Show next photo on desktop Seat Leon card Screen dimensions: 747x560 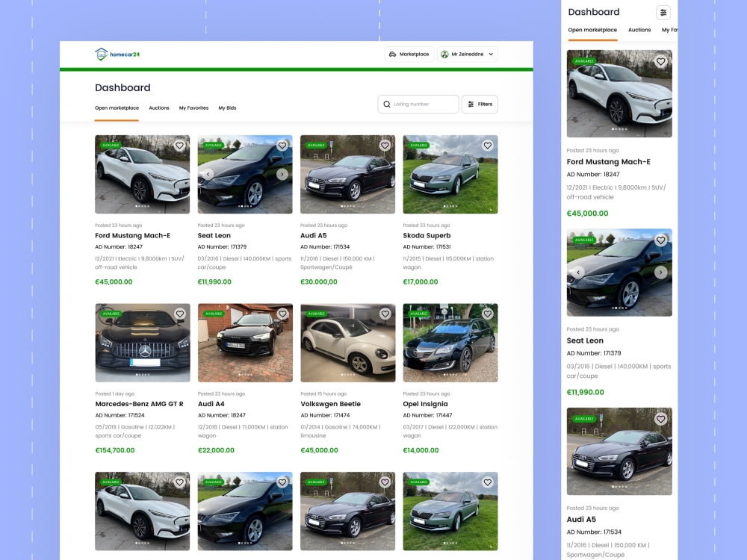[282, 174]
